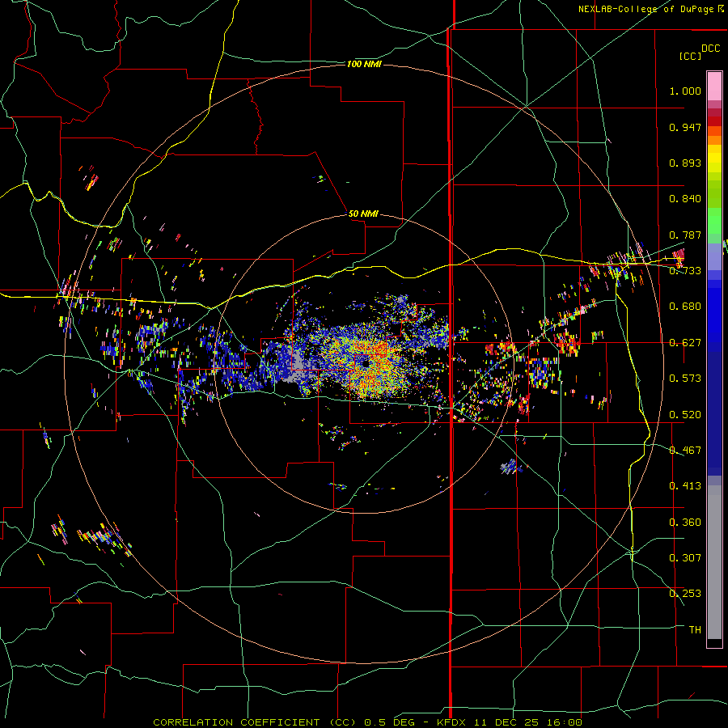The height and width of the screenshot is (728, 728).
Task: Click the DCC product code label
Action: [x=710, y=49]
